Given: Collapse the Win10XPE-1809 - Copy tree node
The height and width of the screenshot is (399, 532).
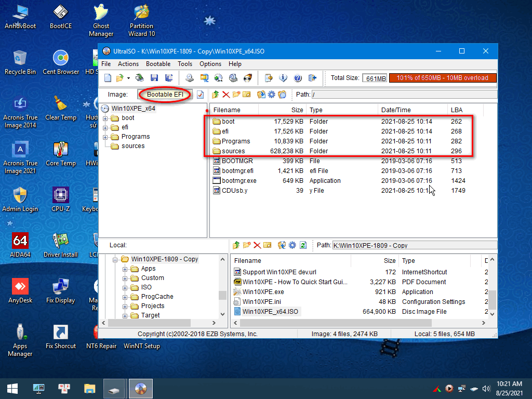Looking at the screenshot, I should 115,260.
